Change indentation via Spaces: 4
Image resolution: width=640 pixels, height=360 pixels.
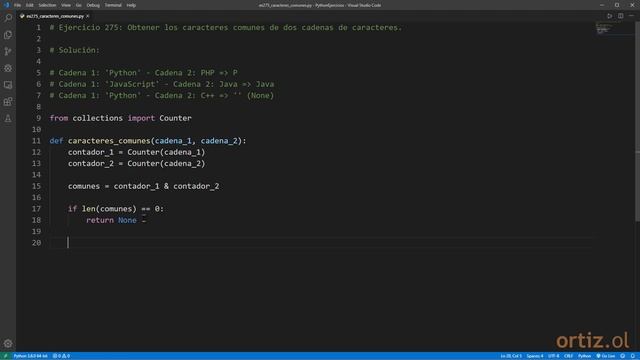535,356
